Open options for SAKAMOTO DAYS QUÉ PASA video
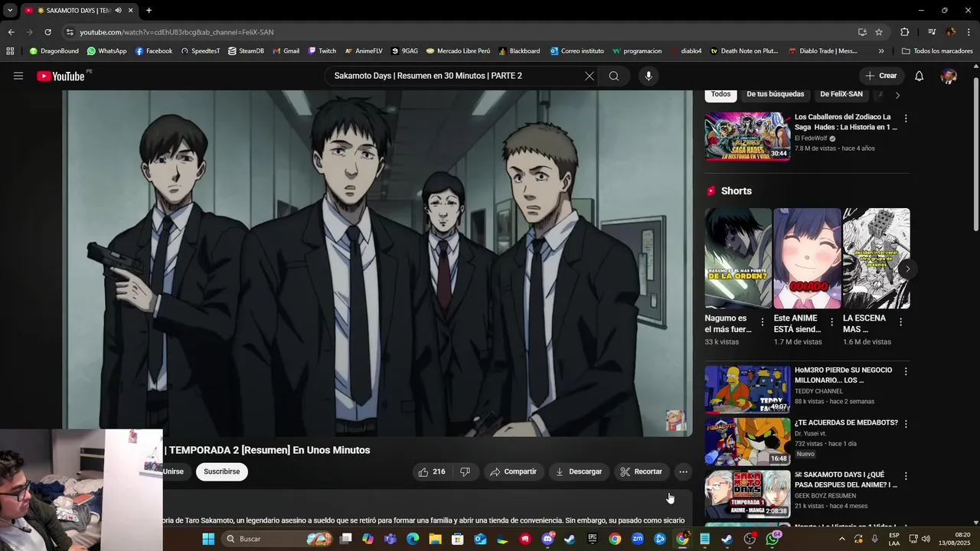Viewport: 980px width, 551px height. click(906, 476)
